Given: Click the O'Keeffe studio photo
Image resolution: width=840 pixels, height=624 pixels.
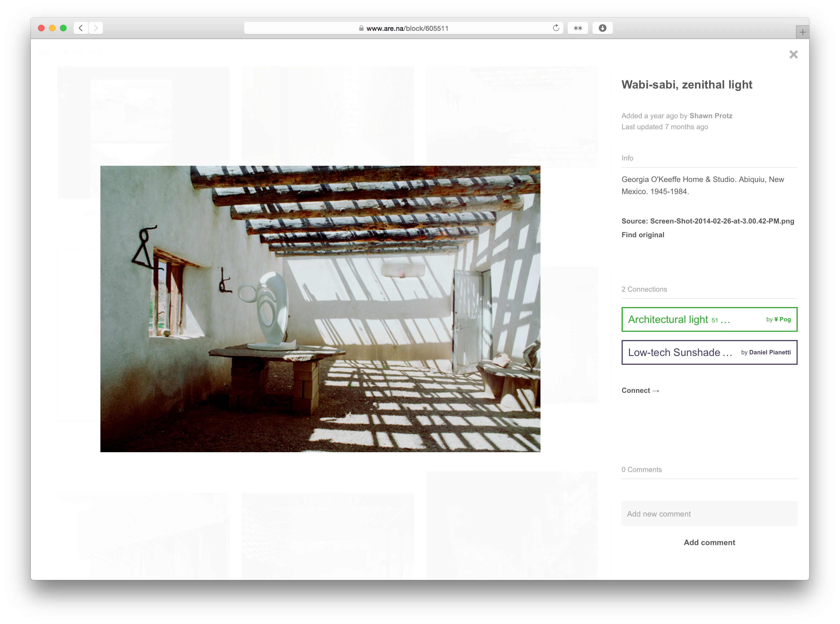Looking at the screenshot, I should tap(320, 309).
